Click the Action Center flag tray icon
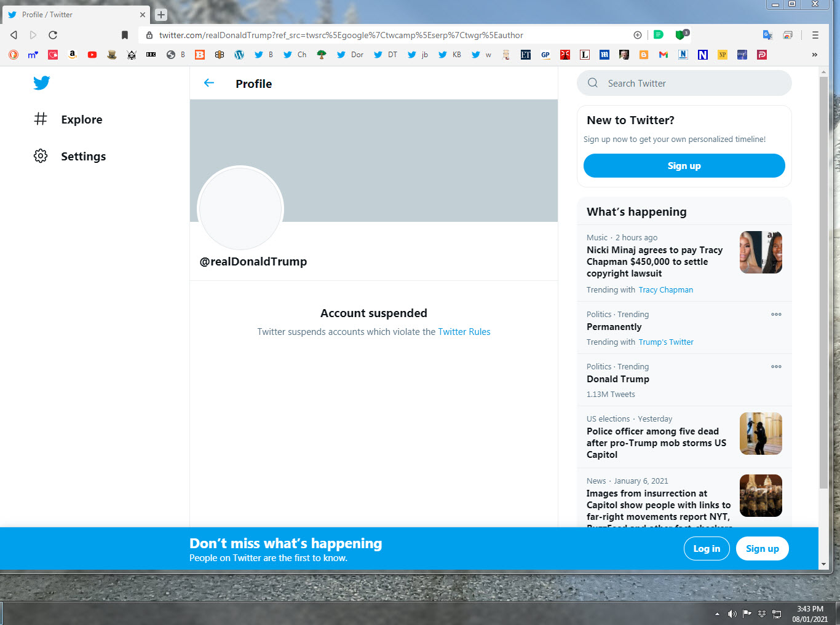 747,614
